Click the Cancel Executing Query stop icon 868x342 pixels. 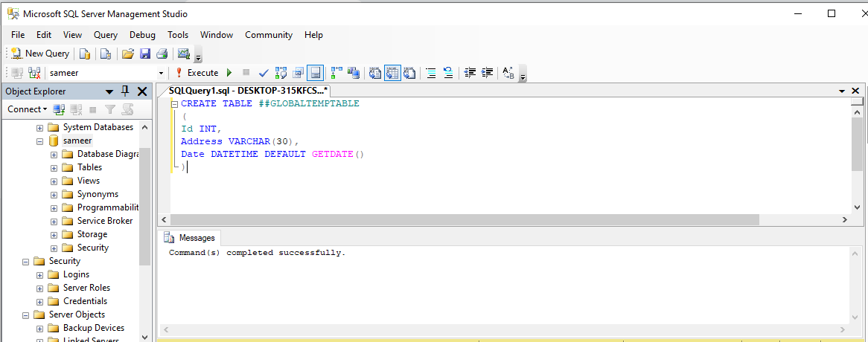(246, 72)
